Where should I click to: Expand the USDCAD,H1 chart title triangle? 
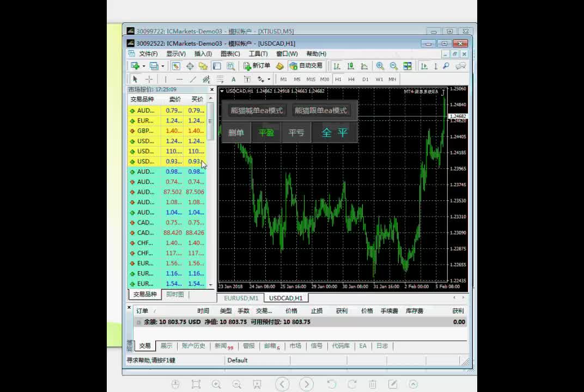tap(222, 91)
